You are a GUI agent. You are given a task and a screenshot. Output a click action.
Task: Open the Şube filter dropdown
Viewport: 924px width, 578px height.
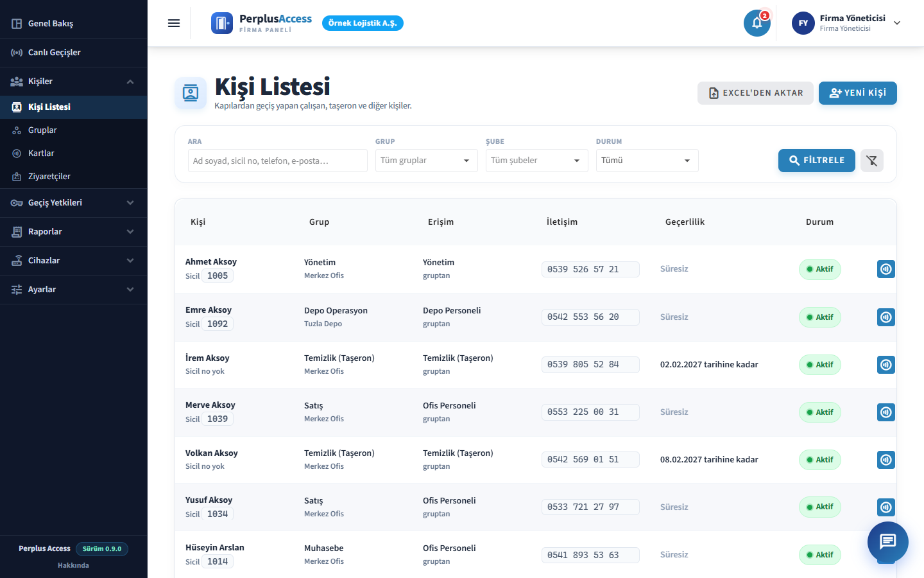(x=537, y=161)
